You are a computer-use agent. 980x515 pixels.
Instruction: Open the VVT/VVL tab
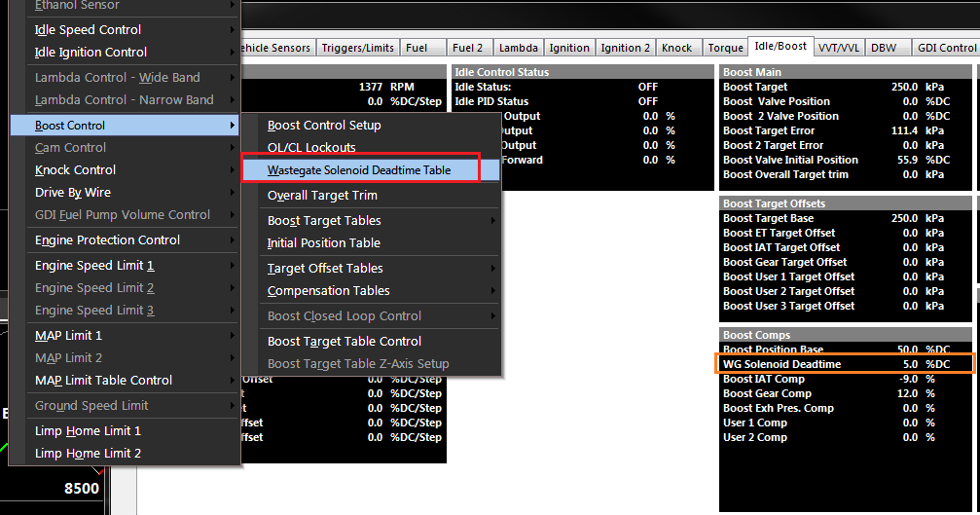tap(838, 47)
